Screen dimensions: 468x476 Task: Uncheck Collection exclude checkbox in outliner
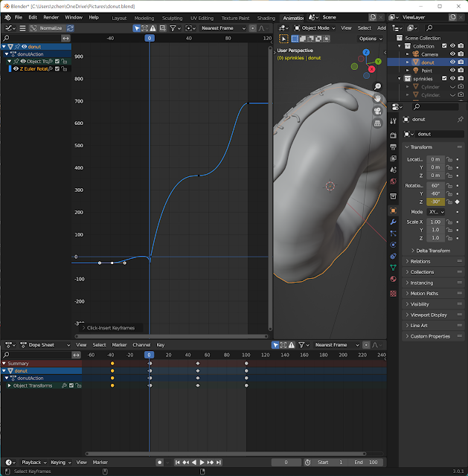444,46
